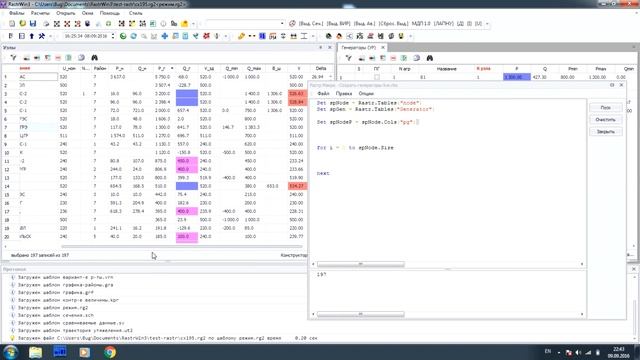Click the Очистить button in macro window
The image size is (640, 360).
(606, 120)
